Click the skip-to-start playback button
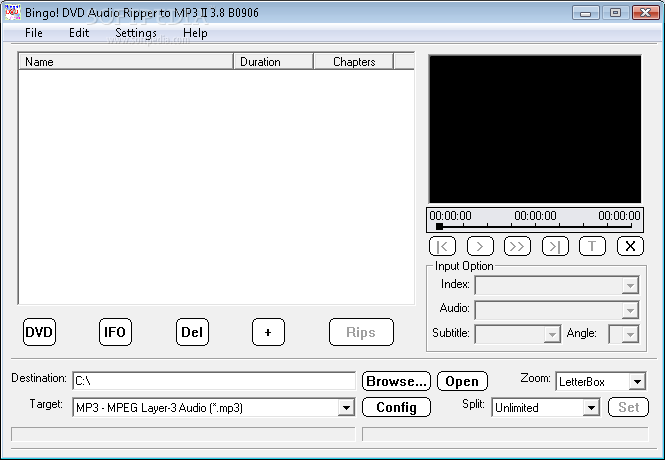The image size is (665, 460). 442,246
